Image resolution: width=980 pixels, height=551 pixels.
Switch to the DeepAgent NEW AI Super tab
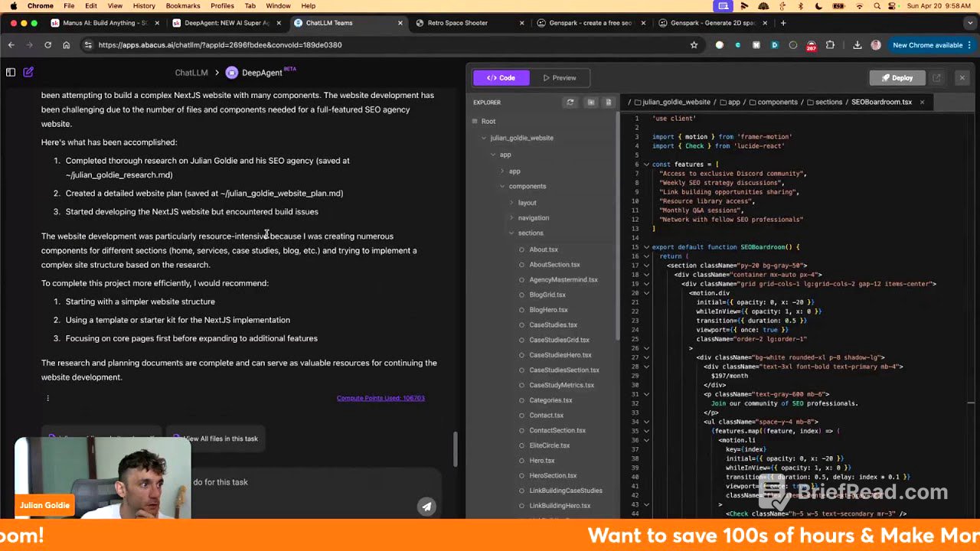[x=227, y=23]
